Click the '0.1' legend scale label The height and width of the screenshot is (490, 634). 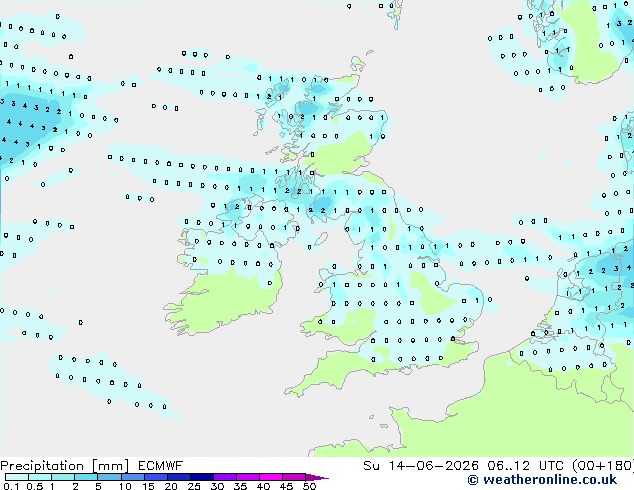coord(11,486)
